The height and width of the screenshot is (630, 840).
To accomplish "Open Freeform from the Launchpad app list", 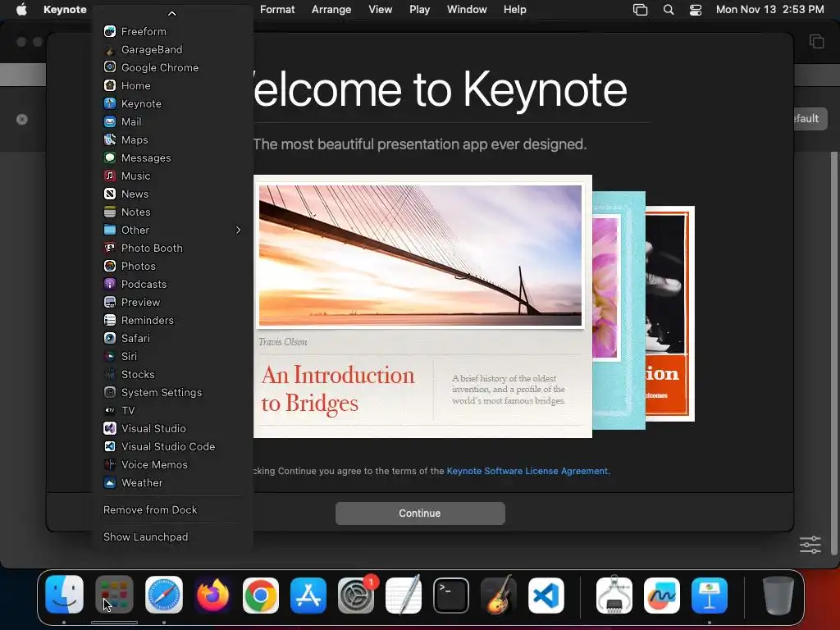I will tap(172, 32).
